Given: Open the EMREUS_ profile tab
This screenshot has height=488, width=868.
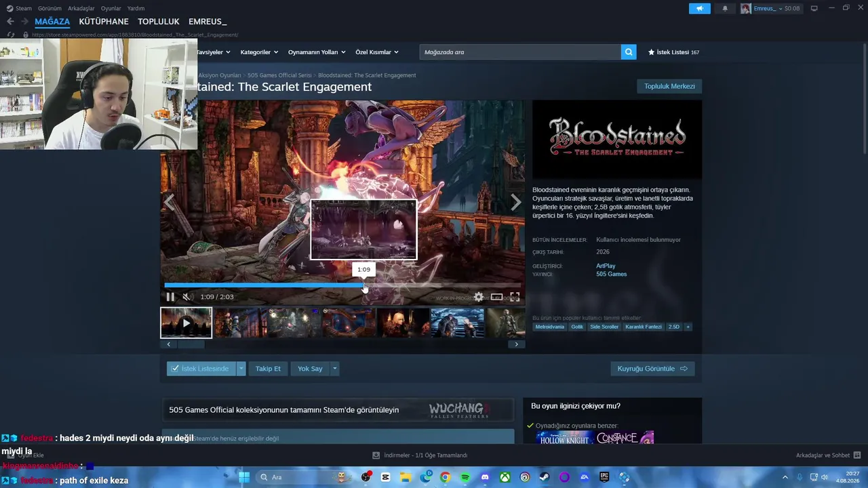Looking at the screenshot, I should pyautogui.click(x=208, y=22).
